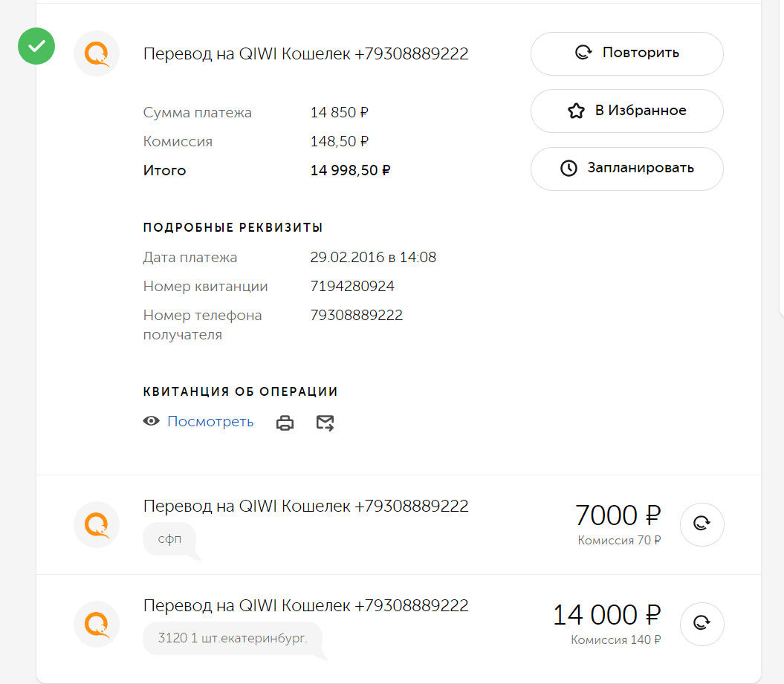Click the QIWI logo of the expanded payment
This screenshot has width=784, height=684.
(x=97, y=53)
